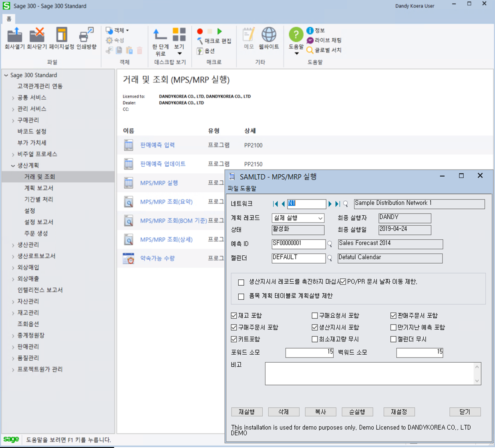Image resolution: width=495 pixels, height=448 pixels.
Task: Expand the 재고관리 tree node
Action: click(x=13, y=313)
